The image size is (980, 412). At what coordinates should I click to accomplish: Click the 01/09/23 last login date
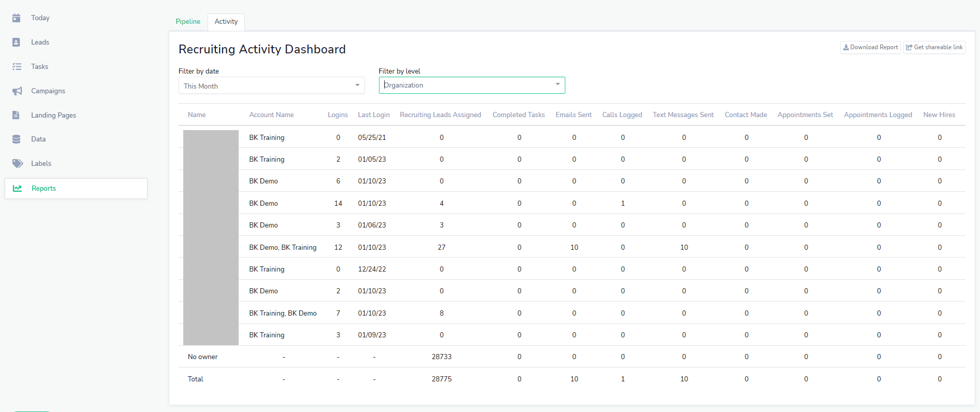pyautogui.click(x=372, y=335)
